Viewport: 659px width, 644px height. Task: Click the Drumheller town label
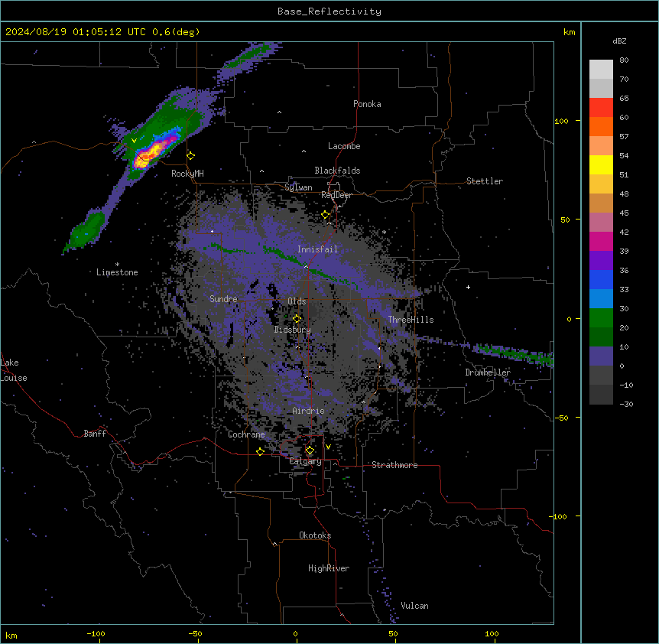tap(488, 372)
